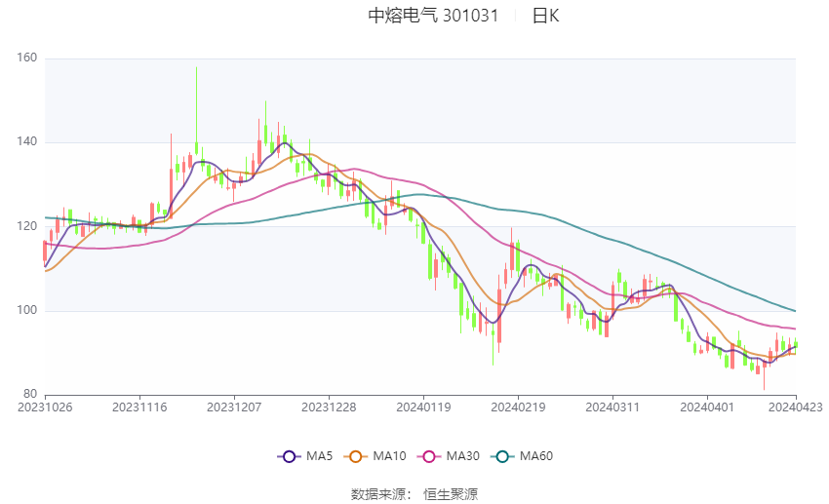Toggle the MA60 teal legend marker
The height and width of the screenshot is (504, 829).
pos(502,456)
